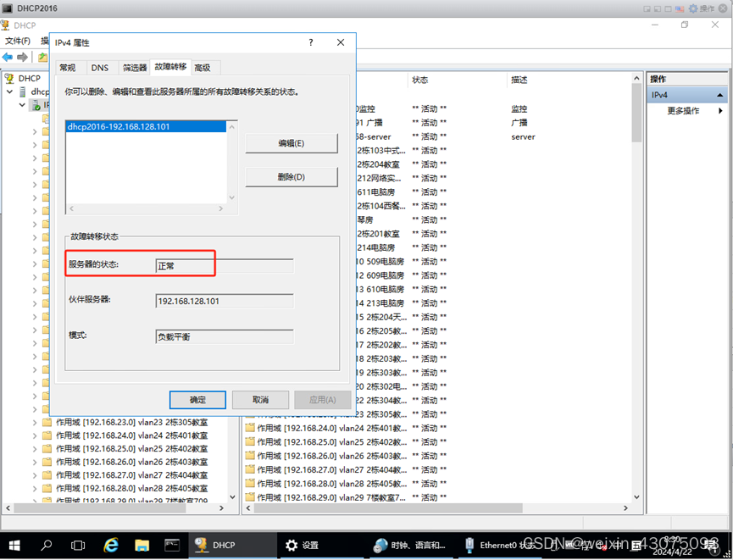Open taskbar search magnifier

coord(47,545)
